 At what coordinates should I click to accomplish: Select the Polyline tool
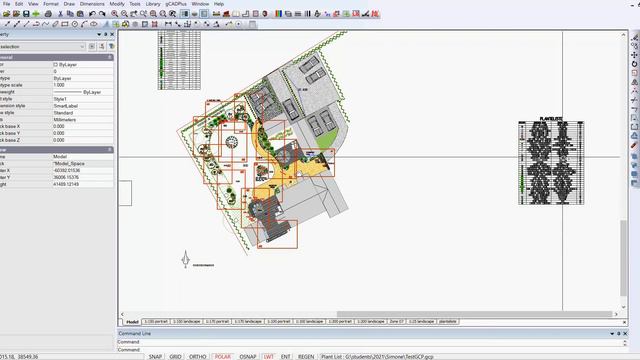pos(36,24)
